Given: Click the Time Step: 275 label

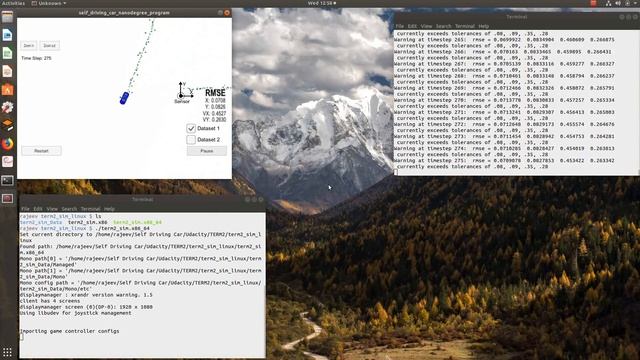Looking at the screenshot, I should pos(36,58).
